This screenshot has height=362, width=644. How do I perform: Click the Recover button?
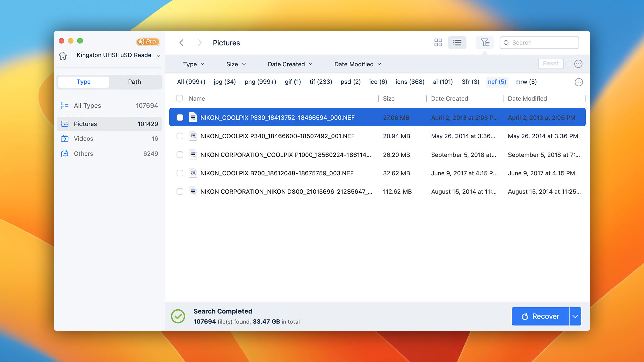(540, 316)
